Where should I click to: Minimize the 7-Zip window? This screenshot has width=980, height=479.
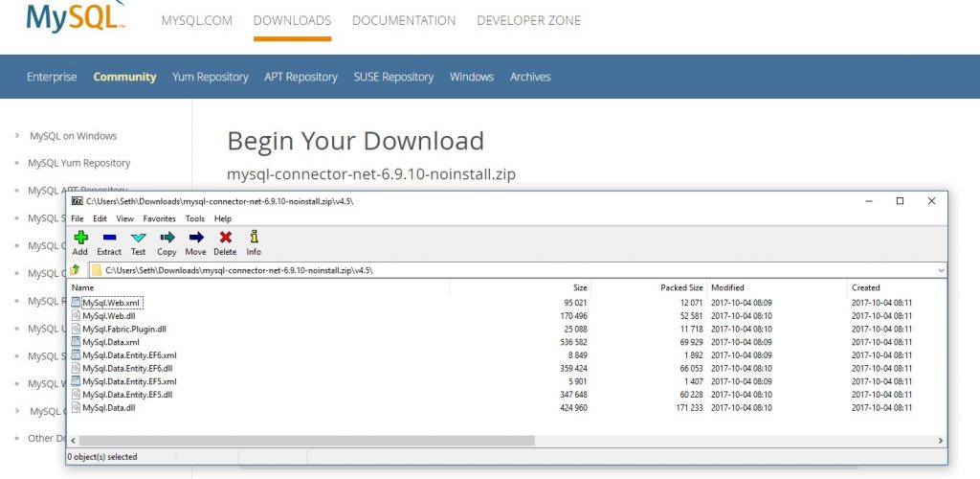(869, 201)
